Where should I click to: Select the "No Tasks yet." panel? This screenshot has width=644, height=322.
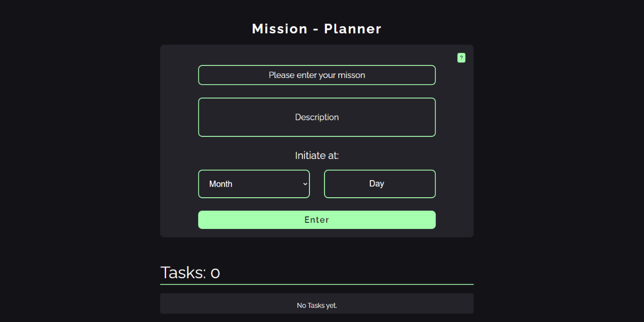(x=316, y=303)
